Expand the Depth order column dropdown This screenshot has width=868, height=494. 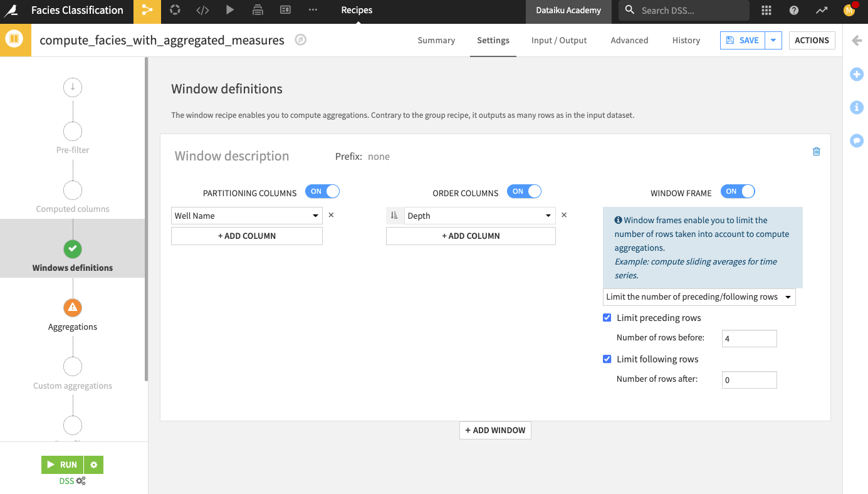[479, 216]
